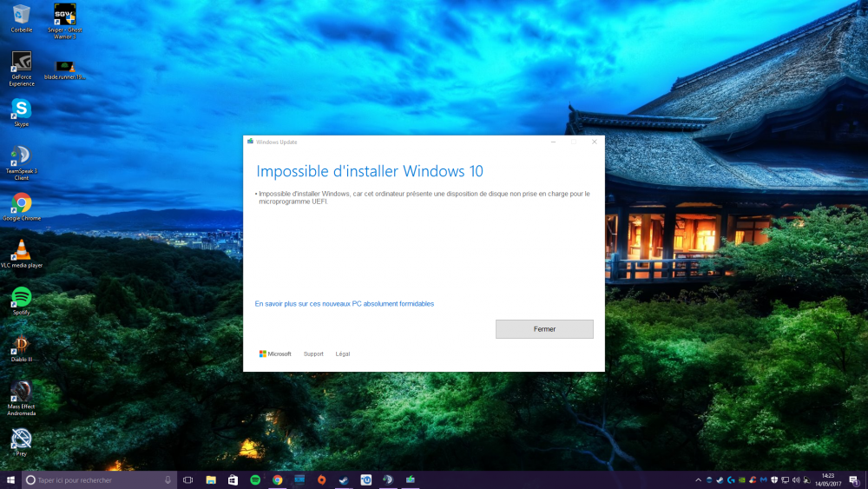Select the Diablo III desktop shortcut
The height and width of the screenshot is (489, 868).
(x=22, y=347)
